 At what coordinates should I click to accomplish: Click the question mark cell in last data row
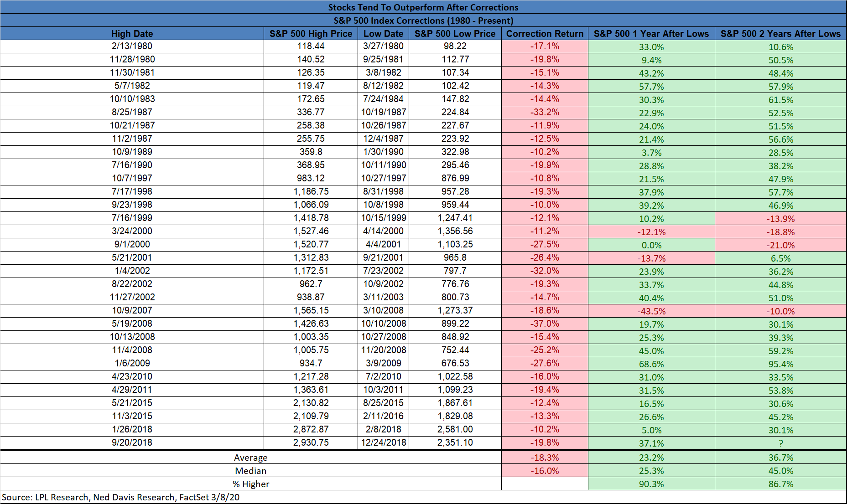click(780, 443)
